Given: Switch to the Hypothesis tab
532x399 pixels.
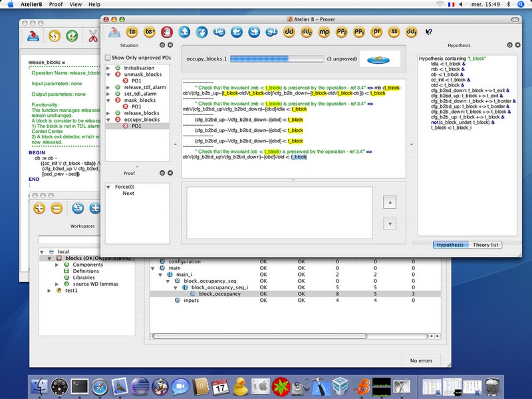Looking at the screenshot, I should tap(450, 245).
